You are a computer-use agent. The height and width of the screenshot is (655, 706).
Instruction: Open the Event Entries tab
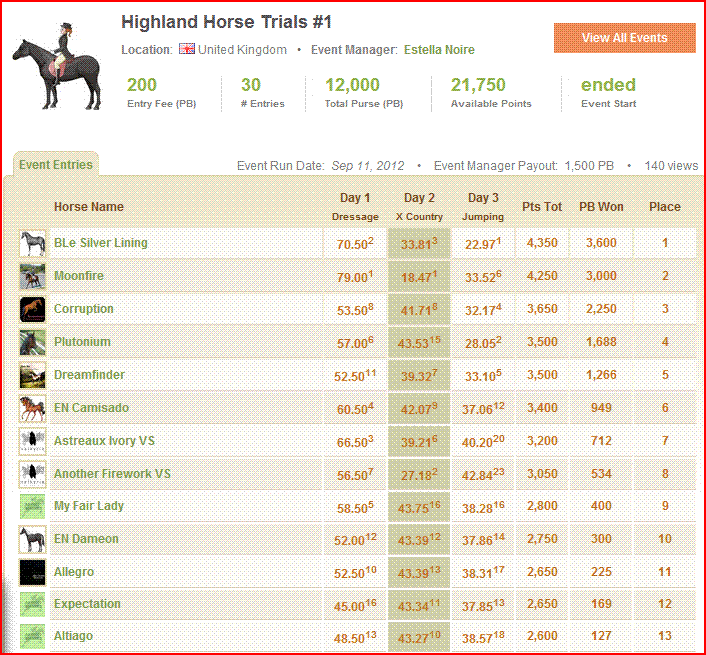(56, 165)
